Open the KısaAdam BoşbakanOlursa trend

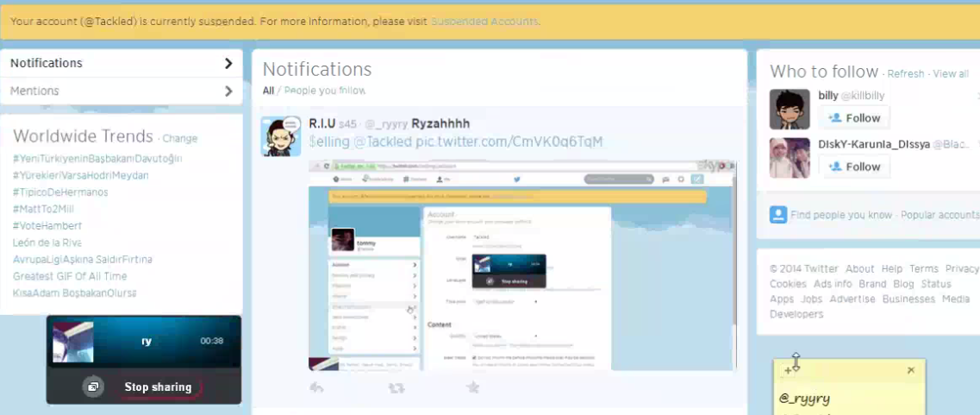[74, 293]
